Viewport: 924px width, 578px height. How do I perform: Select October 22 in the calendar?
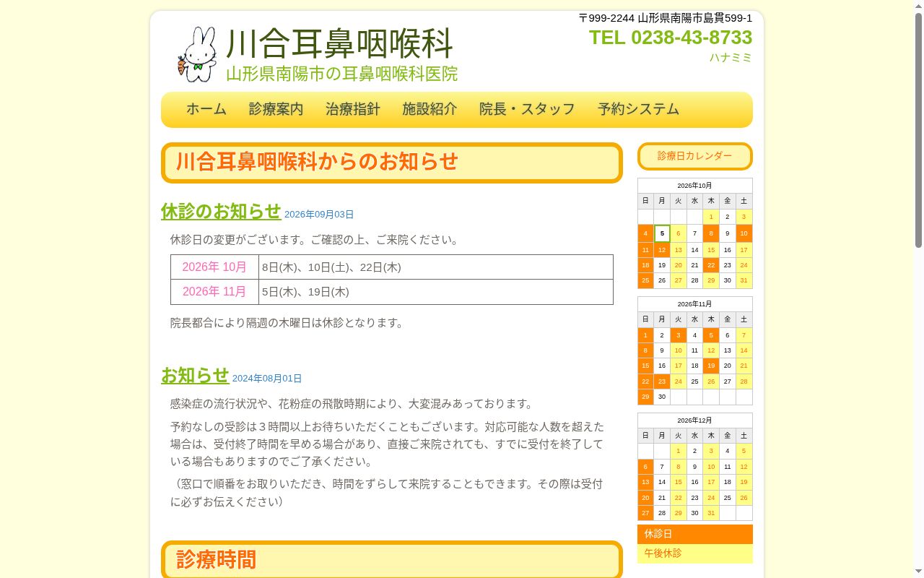[711, 265]
